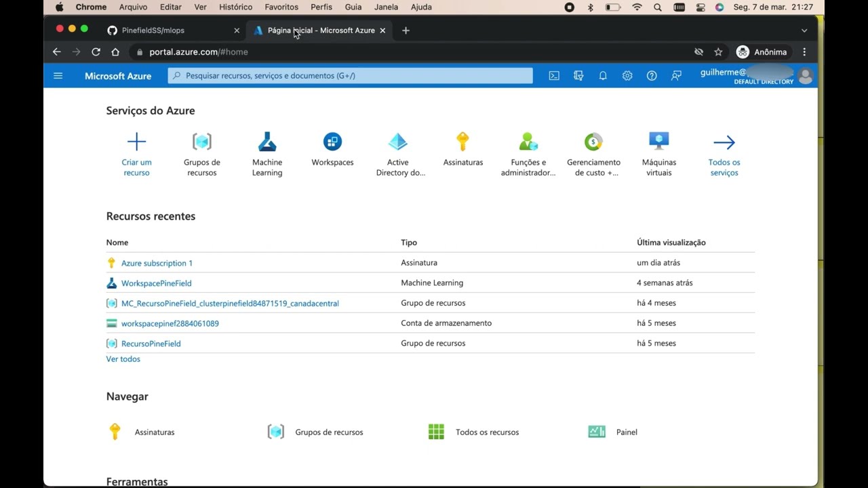The image size is (868, 488).
Task: Open Wi-Fi status in menu bar
Action: click(x=637, y=7)
